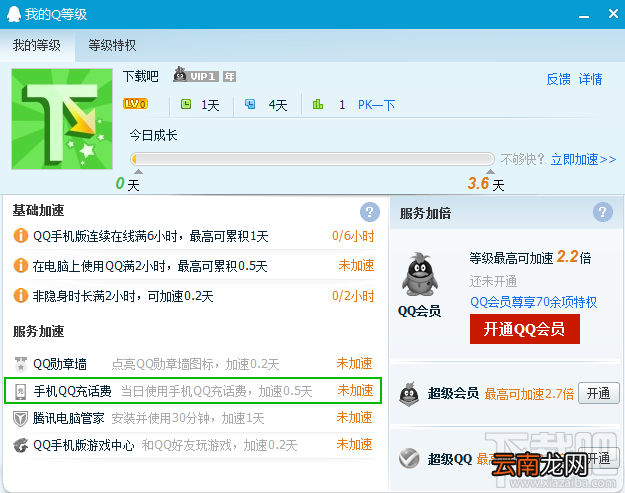Click 0/2小时 status text
The width and height of the screenshot is (625, 493).
353,296
